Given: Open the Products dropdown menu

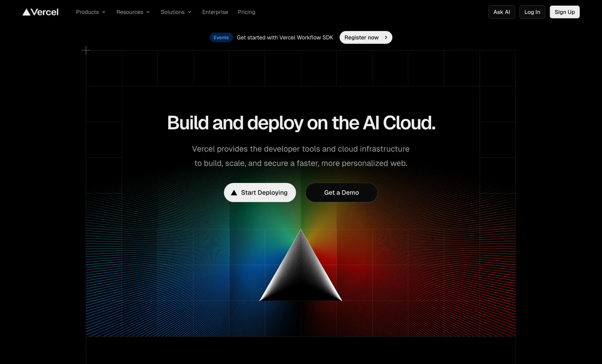Looking at the screenshot, I should [x=88, y=12].
